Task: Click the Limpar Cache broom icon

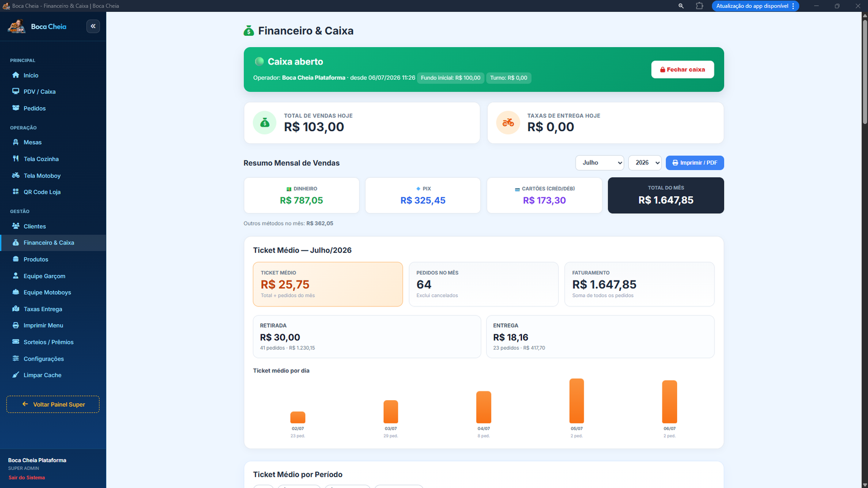Action: pos(16,375)
